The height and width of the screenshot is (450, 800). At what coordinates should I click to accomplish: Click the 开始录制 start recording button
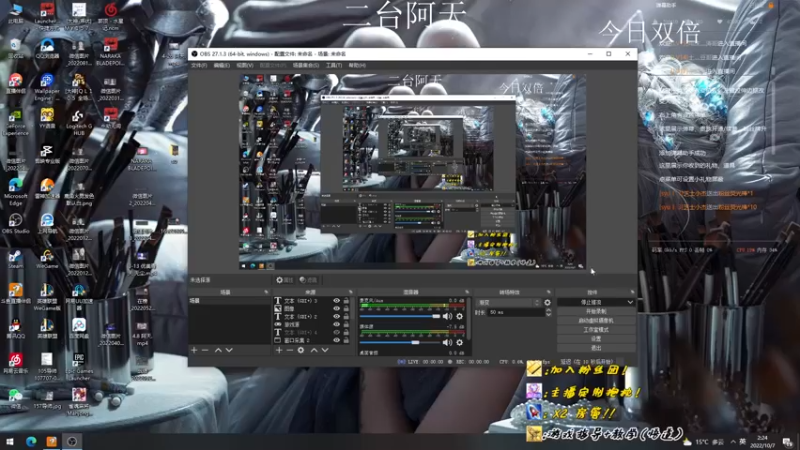pos(596,311)
